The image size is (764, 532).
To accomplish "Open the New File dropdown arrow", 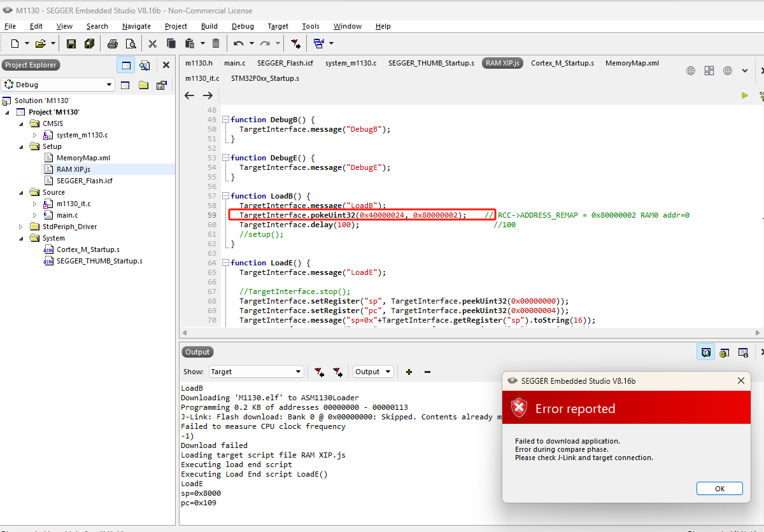I will coord(26,43).
